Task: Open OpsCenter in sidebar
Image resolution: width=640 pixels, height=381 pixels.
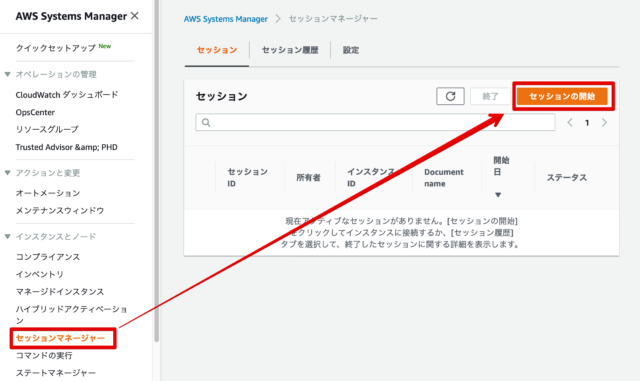Action: pyautogui.click(x=35, y=112)
